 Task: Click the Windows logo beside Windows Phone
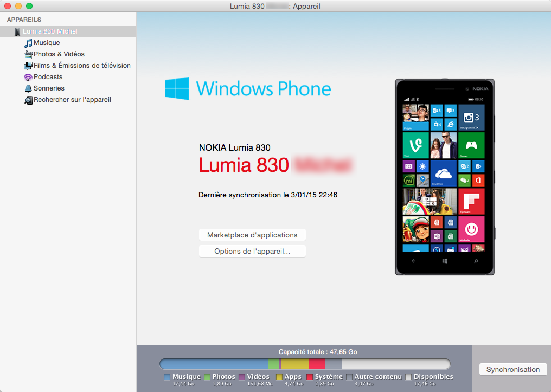click(x=177, y=88)
